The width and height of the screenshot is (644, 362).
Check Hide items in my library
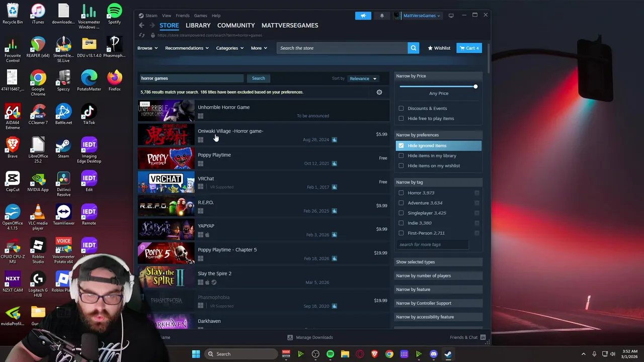(401, 155)
